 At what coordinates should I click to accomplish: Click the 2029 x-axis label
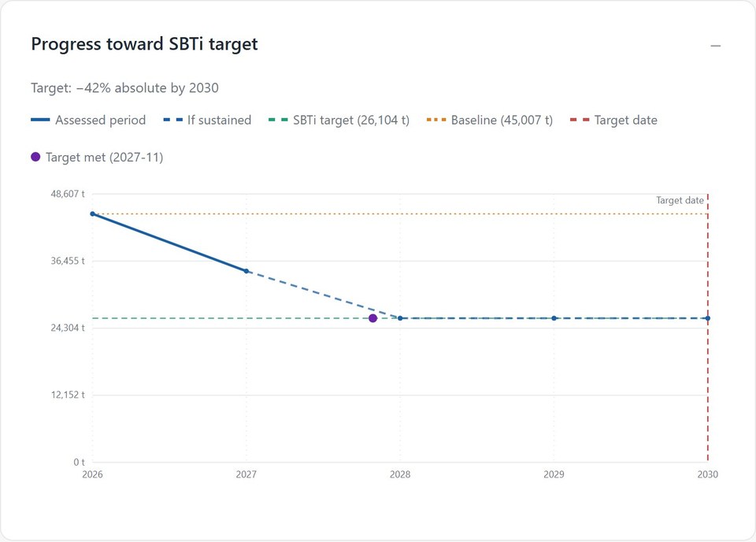point(554,474)
